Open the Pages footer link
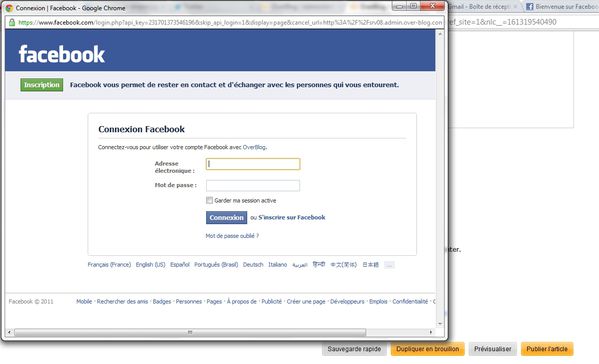This screenshot has height=364, width=599. 214,301
